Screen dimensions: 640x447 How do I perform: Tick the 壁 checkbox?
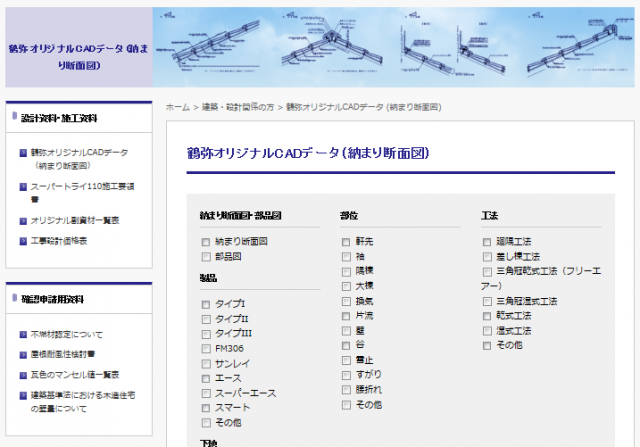pos(346,331)
